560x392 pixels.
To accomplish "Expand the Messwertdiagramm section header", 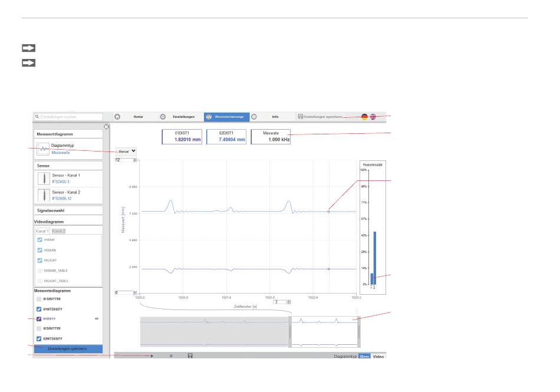I will pyautogui.click(x=68, y=134).
